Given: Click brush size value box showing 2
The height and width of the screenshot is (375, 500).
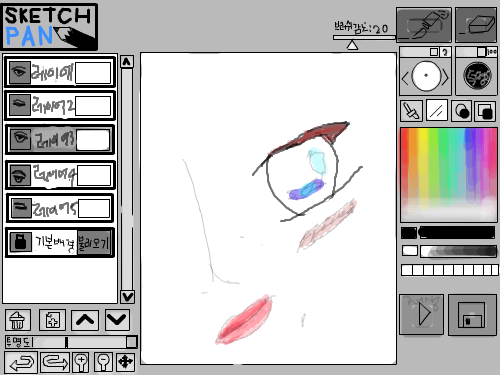Looking at the screenshot, I should [x=445, y=52].
